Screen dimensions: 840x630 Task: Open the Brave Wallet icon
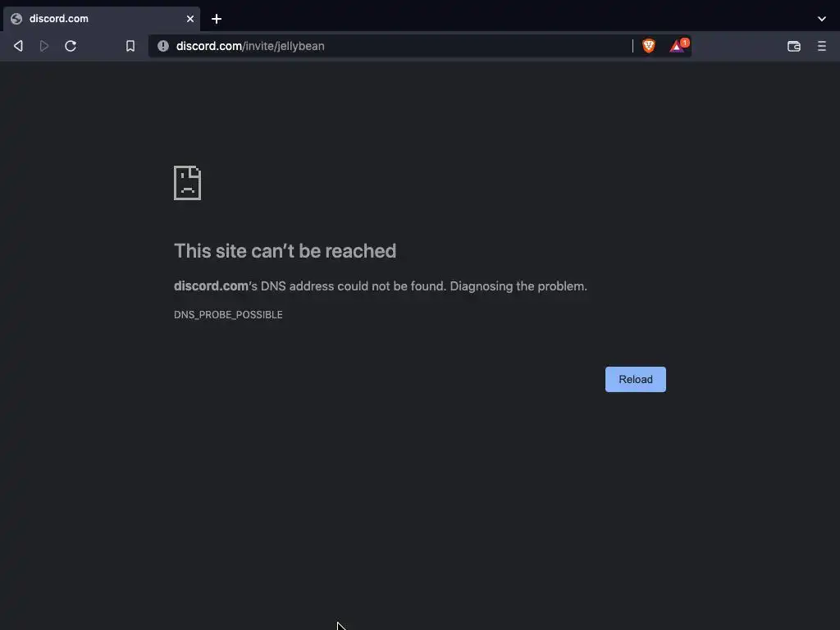794,46
